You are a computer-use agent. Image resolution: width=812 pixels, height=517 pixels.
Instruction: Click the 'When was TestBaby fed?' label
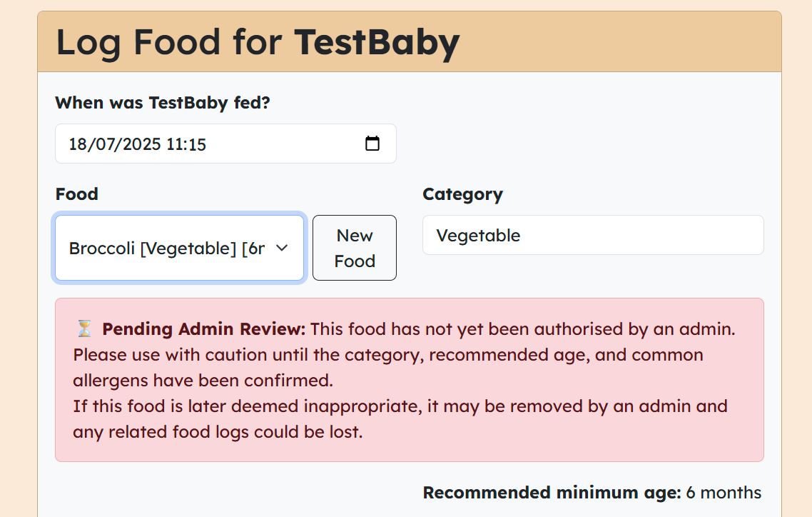tap(163, 103)
